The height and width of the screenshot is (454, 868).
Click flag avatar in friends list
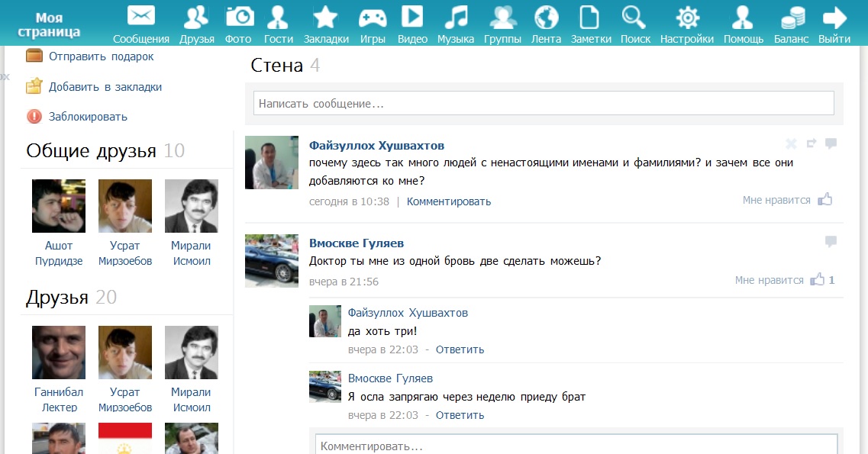point(125,439)
